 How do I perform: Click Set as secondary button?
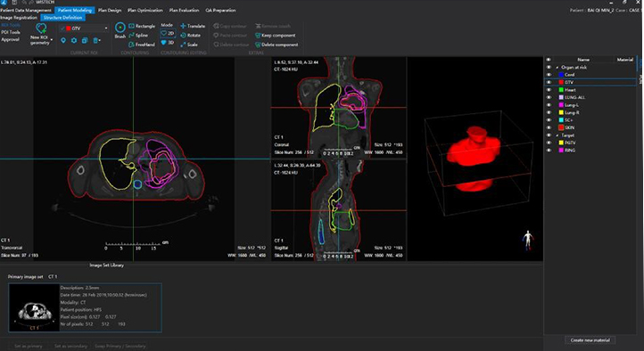tap(70, 346)
